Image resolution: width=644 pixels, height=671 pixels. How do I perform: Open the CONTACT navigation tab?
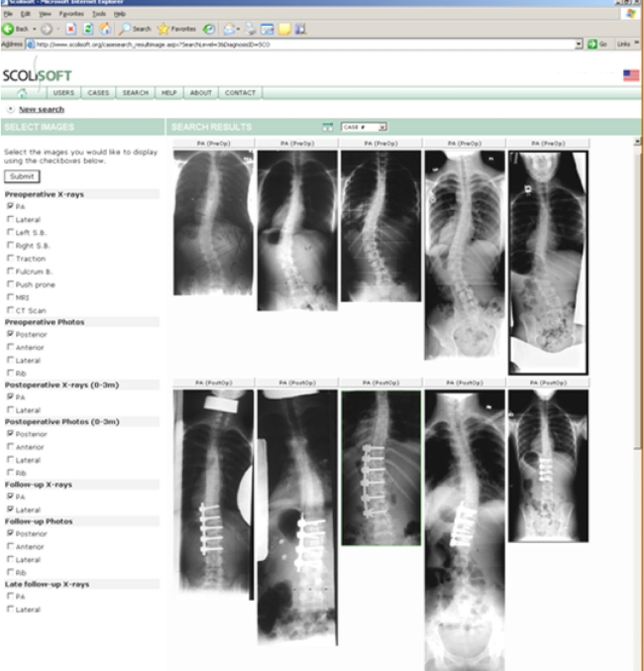(x=240, y=93)
